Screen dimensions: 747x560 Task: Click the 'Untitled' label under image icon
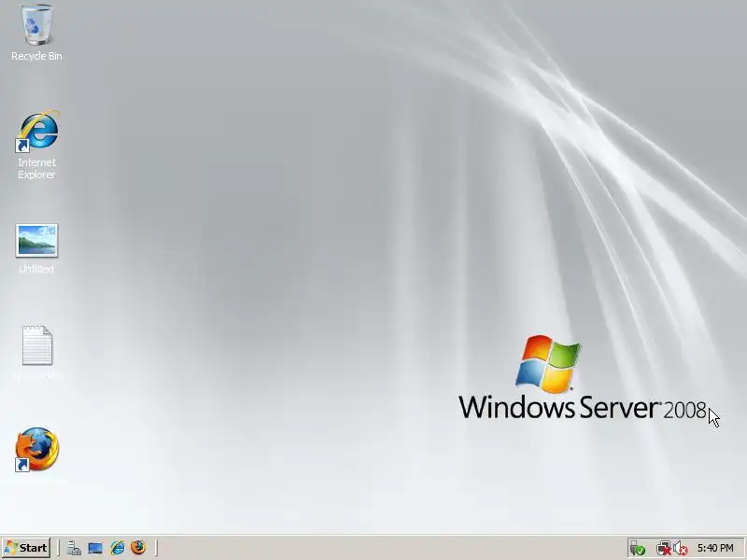(36, 269)
